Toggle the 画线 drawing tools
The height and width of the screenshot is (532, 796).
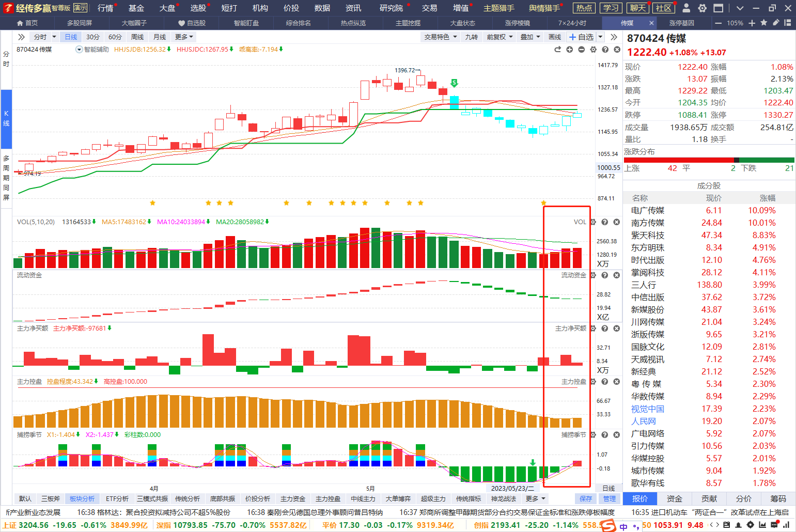(x=555, y=37)
